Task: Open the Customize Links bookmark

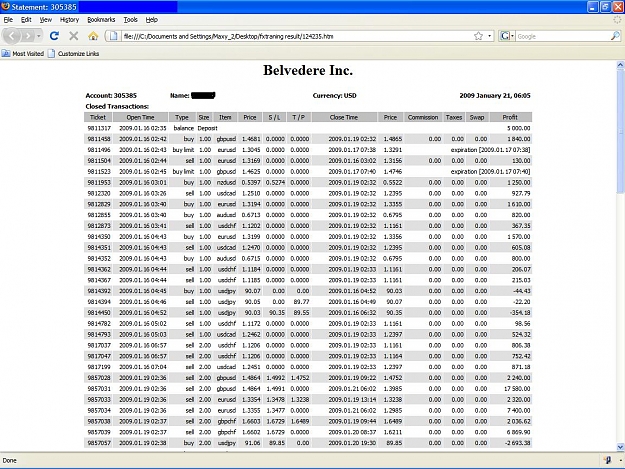Action: (x=74, y=53)
